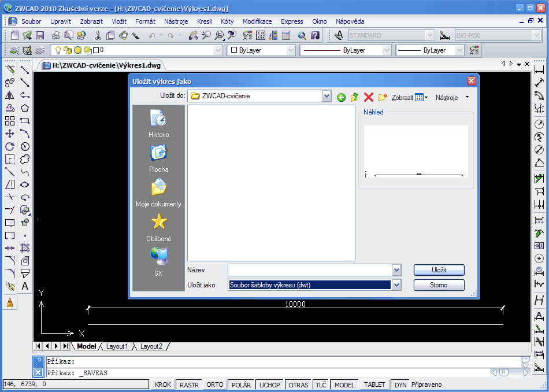
Task: Toggle RASTR grid display
Action: click(189, 384)
